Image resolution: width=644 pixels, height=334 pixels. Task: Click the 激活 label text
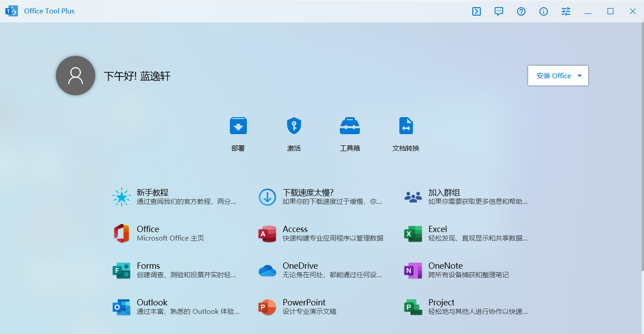pyautogui.click(x=294, y=148)
